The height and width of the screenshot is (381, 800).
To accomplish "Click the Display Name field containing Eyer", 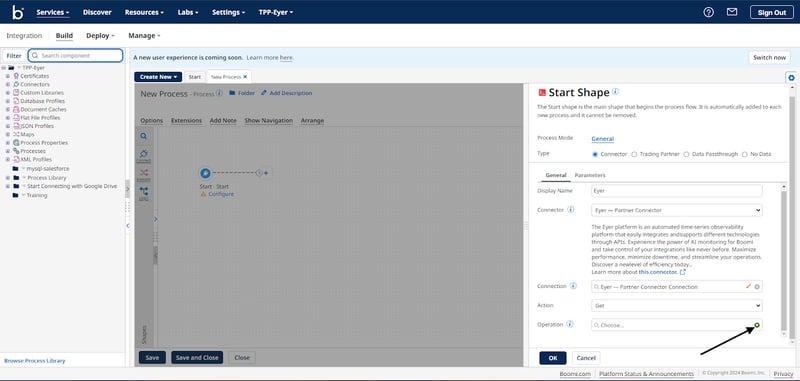I will coord(677,191).
